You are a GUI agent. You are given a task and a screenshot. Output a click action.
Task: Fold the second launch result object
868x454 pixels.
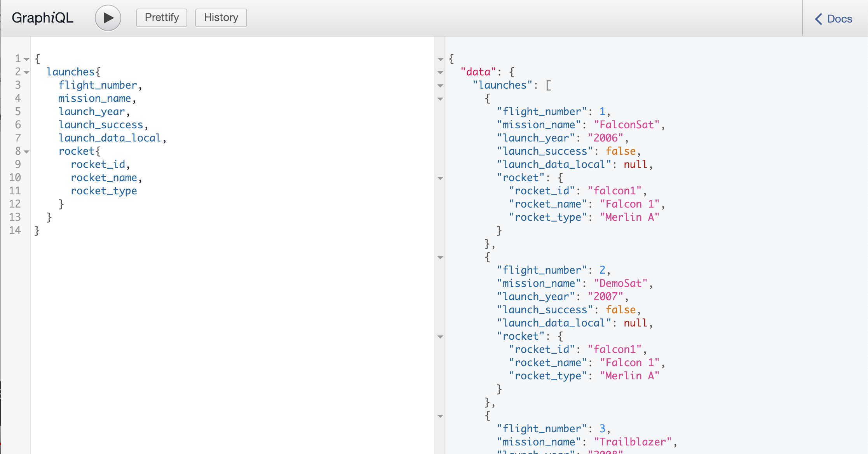(440, 258)
